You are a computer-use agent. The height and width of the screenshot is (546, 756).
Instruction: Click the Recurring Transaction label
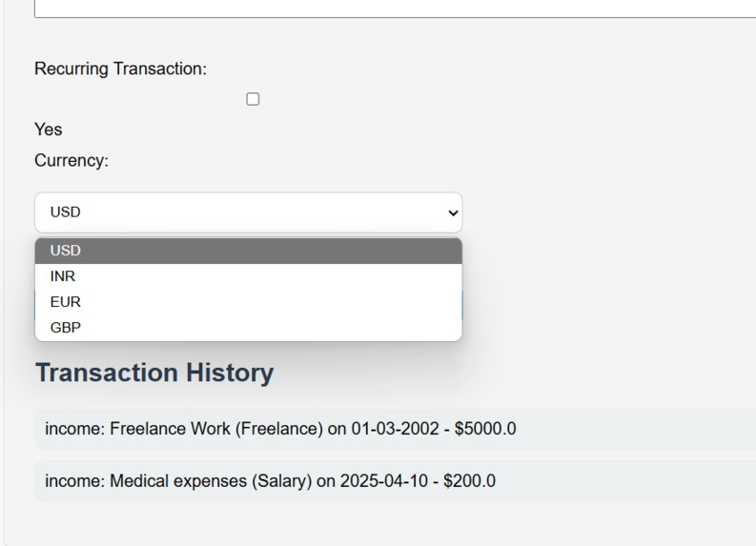(120, 69)
